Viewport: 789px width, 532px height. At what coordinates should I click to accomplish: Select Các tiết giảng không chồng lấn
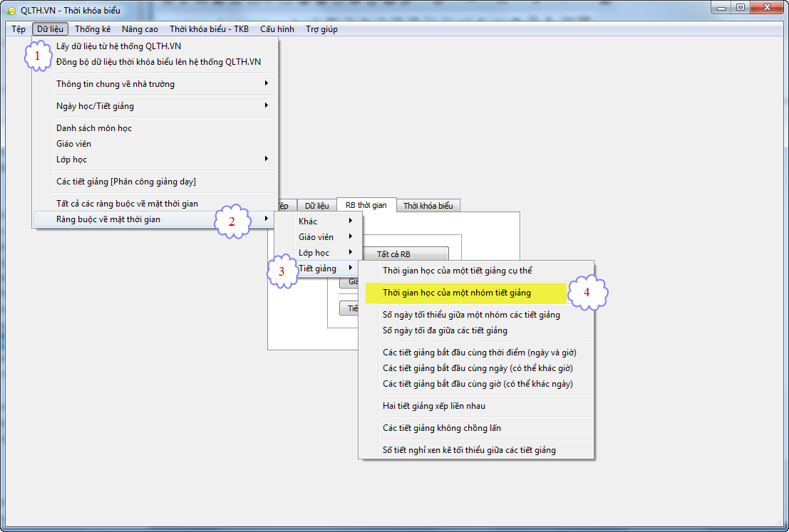point(441,428)
